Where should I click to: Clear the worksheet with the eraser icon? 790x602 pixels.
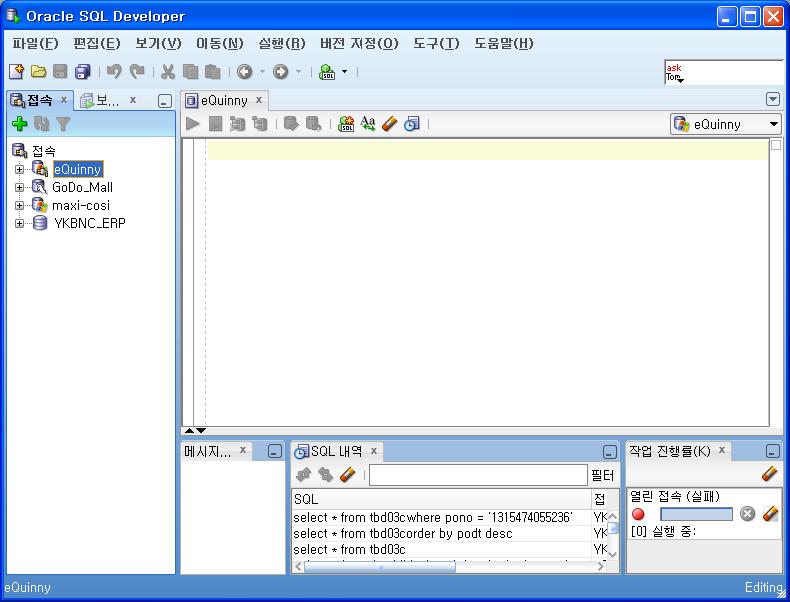pyautogui.click(x=389, y=123)
